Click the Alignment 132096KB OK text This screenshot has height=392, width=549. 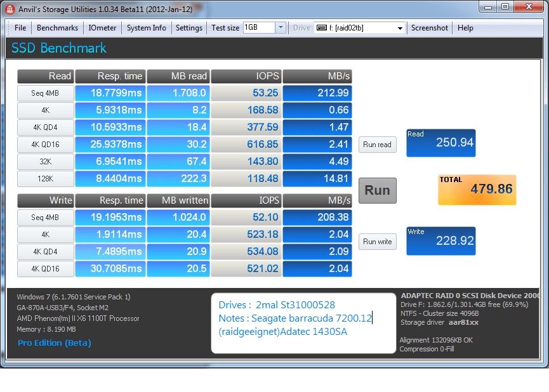(x=436, y=340)
